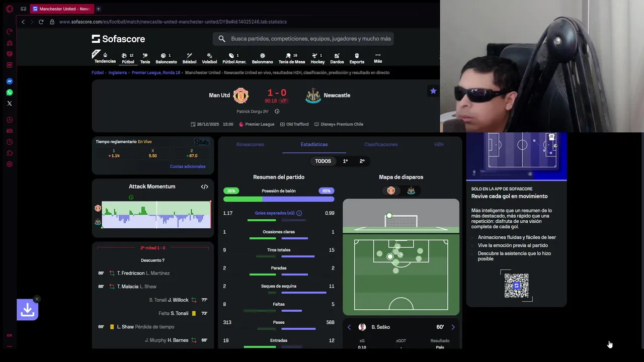The width and height of the screenshot is (644, 362).
Task: Open the Manchester United team crest
Action: point(240,96)
